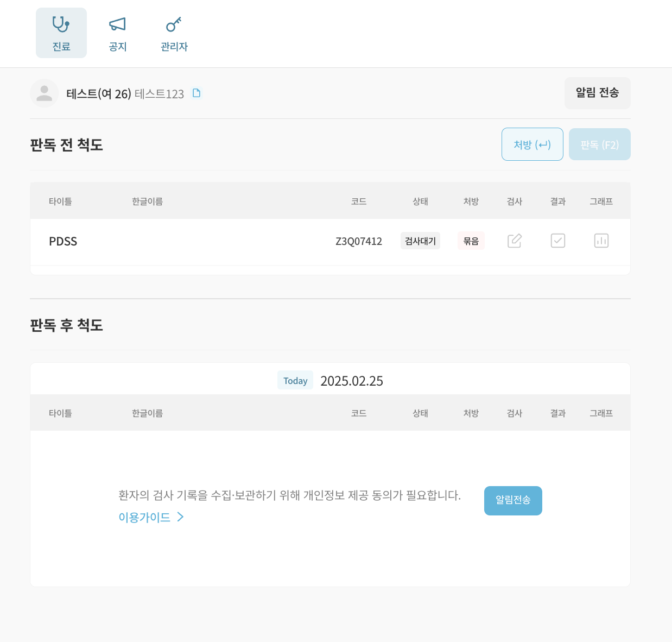672x642 pixels.
Task: Click the document icon next to 테스트123
Action: (196, 93)
